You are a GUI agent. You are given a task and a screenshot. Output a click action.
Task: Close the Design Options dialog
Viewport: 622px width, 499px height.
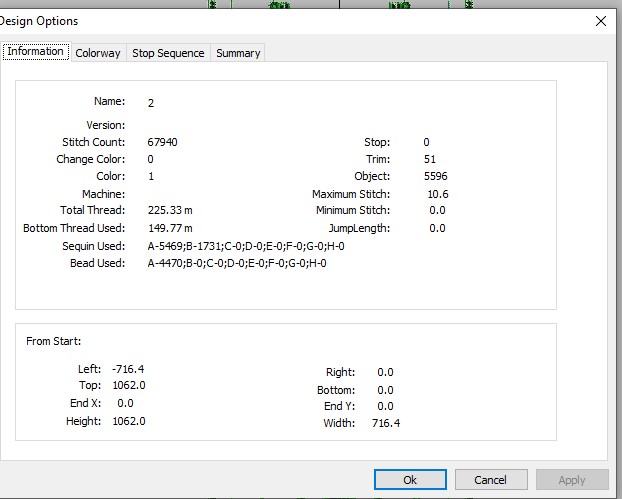601,21
